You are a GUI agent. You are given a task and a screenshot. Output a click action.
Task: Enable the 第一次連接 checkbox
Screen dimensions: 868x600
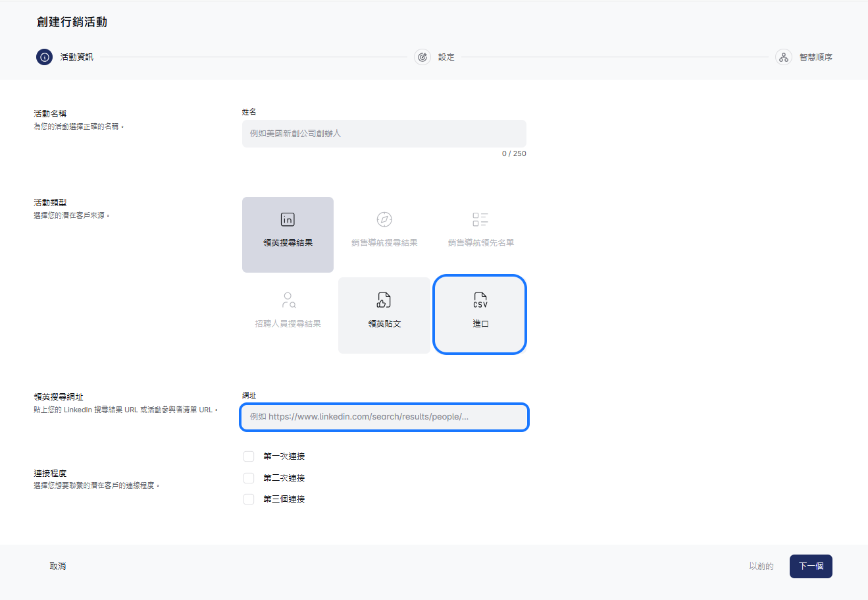point(249,456)
